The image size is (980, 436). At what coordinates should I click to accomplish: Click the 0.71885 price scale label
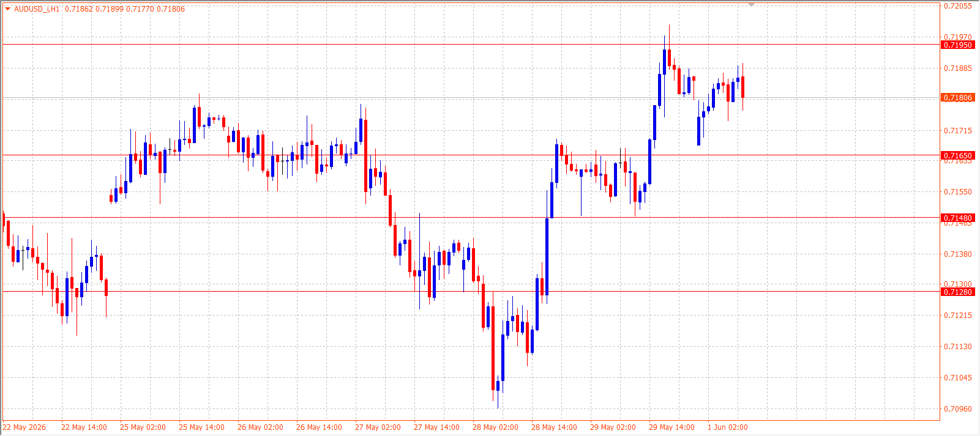tap(958, 68)
